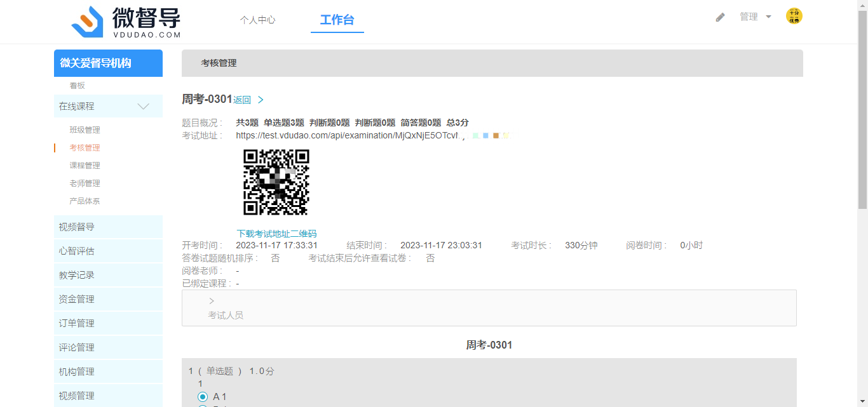Image resolution: width=868 pixels, height=407 pixels.
Task: Open 老师管理 in the sidebar
Action: pyautogui.click(x=85, y=183)
